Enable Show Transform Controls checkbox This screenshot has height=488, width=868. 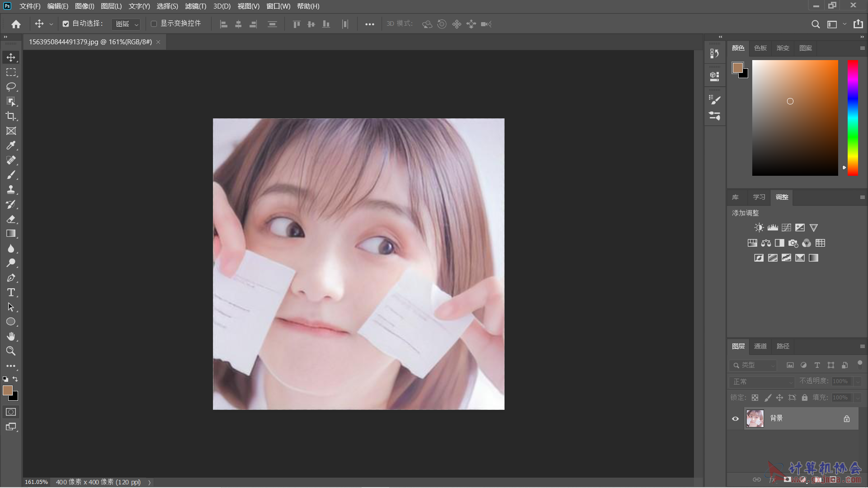[x=154, y=24]
